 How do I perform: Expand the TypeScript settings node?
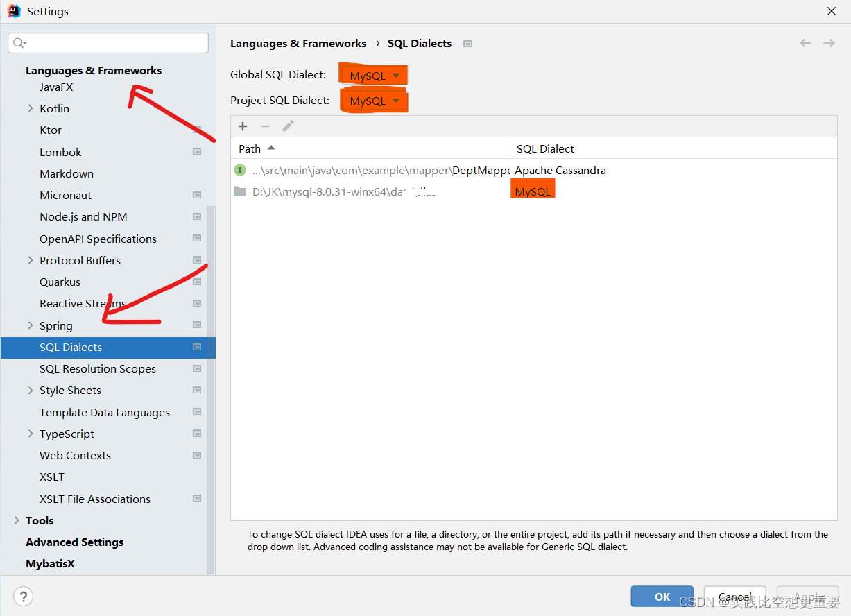point(30,434)
